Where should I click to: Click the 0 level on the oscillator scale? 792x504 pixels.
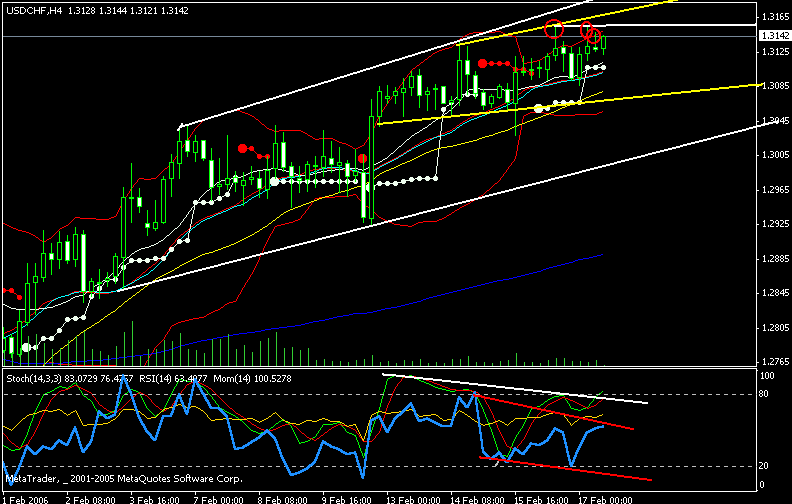[762, 485]
